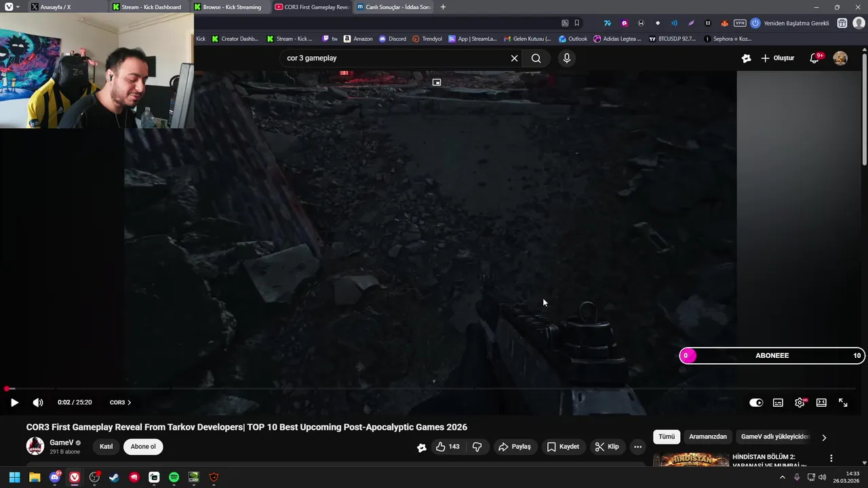
Task: Dislike the video
Action: click(477, 447)
